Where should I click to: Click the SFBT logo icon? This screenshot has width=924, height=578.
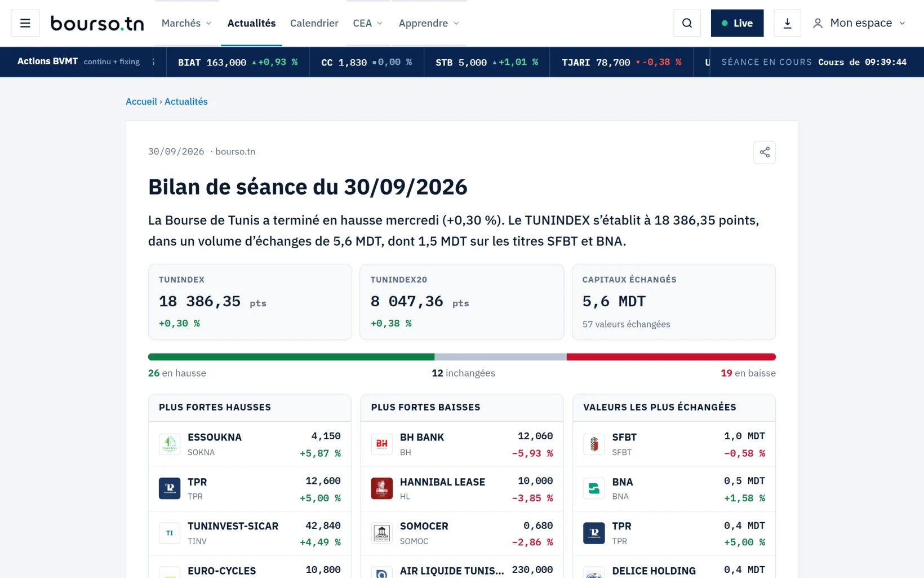point(594,444)
